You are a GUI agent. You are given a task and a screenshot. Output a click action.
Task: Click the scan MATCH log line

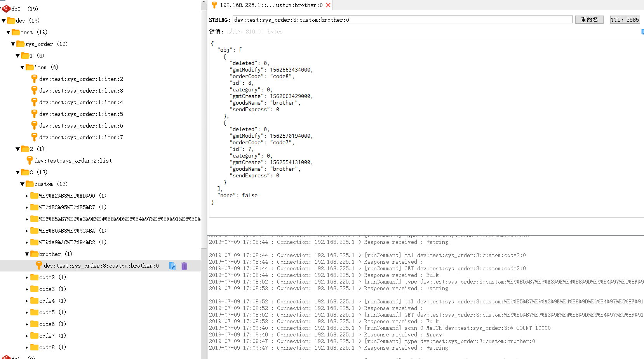click(x=380, y=328)
